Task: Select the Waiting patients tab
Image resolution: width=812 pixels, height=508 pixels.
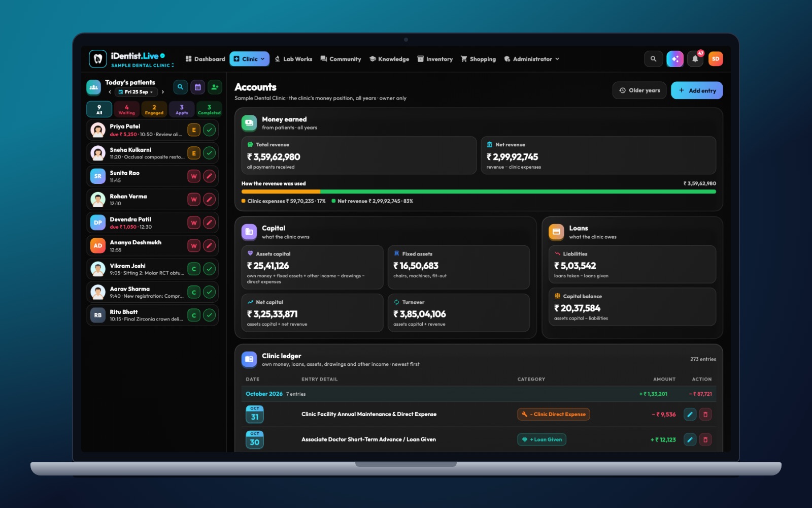Action: pos(127,110)
